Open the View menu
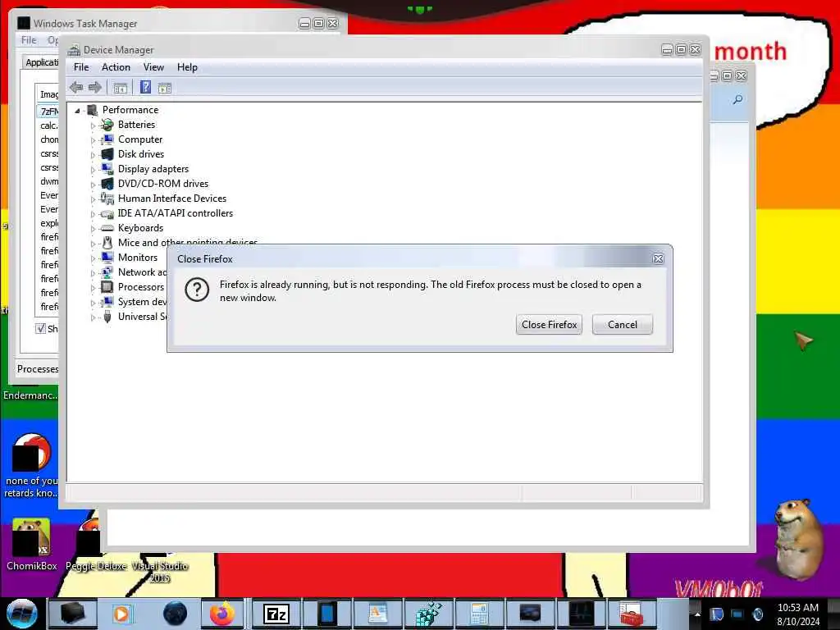 pos(153,67)
